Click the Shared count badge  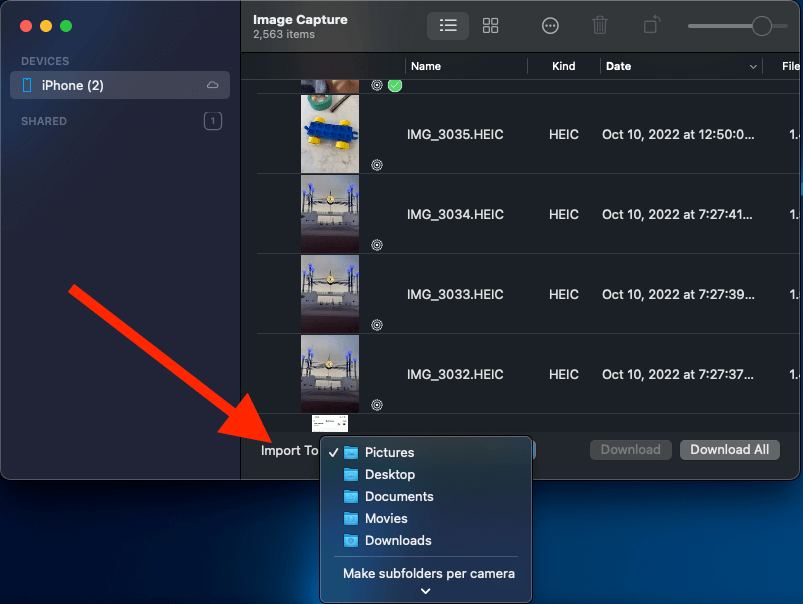tap(213, 121)
